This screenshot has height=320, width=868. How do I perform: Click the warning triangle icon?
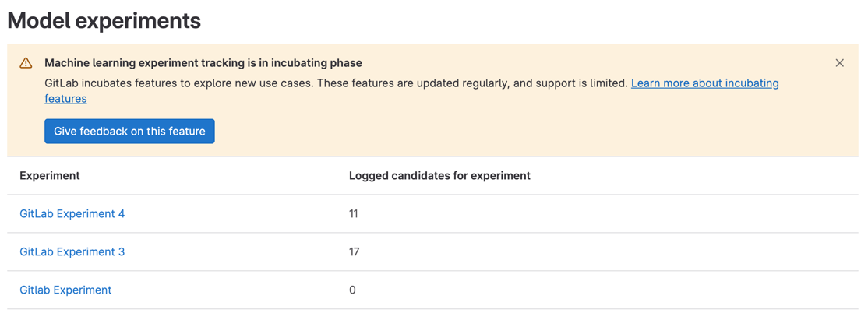point(26,63)
